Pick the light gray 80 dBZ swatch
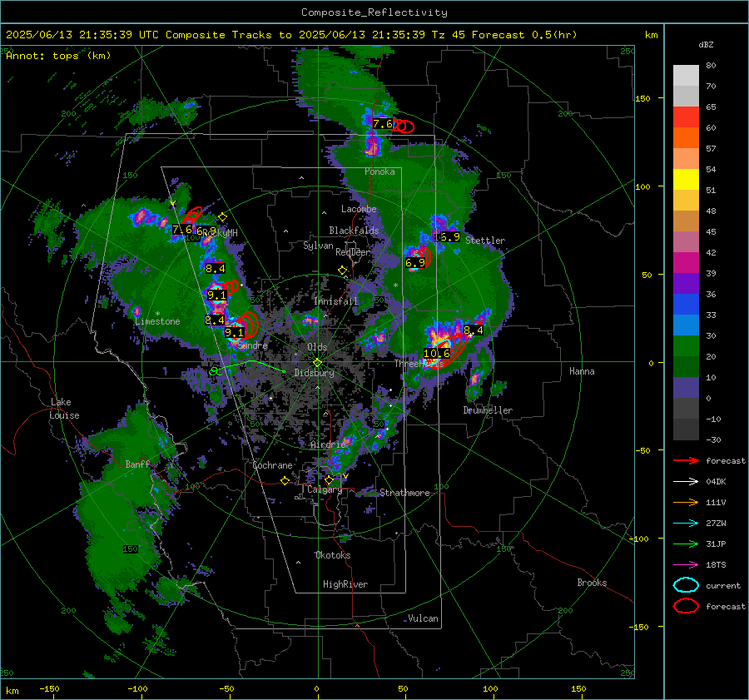The image size is (749, 700). (686, 75)
